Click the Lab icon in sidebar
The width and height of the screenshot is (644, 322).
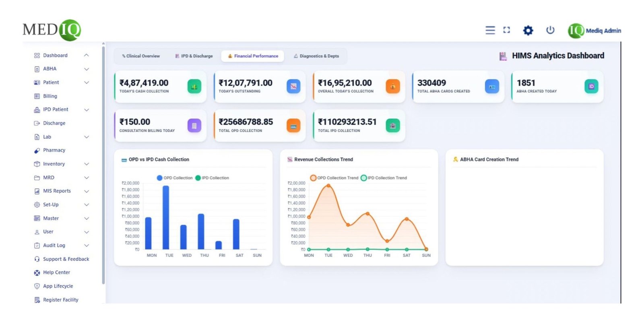[37, 137]
